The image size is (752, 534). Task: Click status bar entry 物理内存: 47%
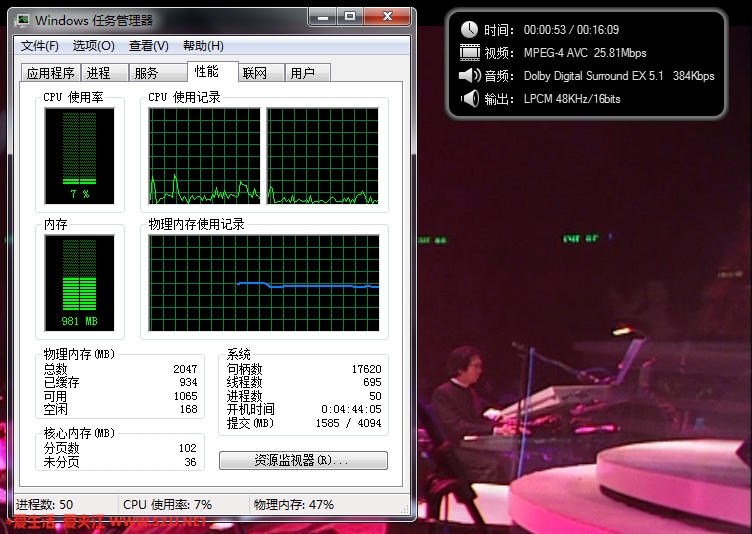click(x=294, y=505)
